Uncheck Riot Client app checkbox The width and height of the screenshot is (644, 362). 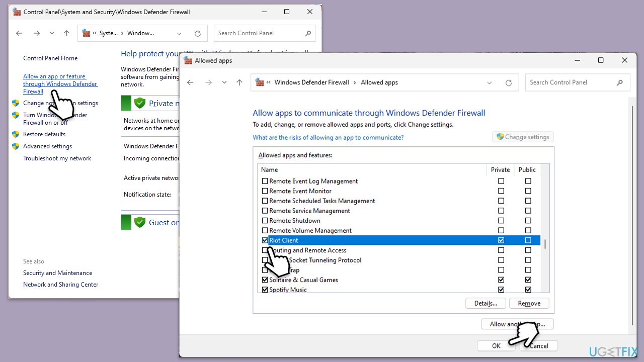[x=265, y=240]
